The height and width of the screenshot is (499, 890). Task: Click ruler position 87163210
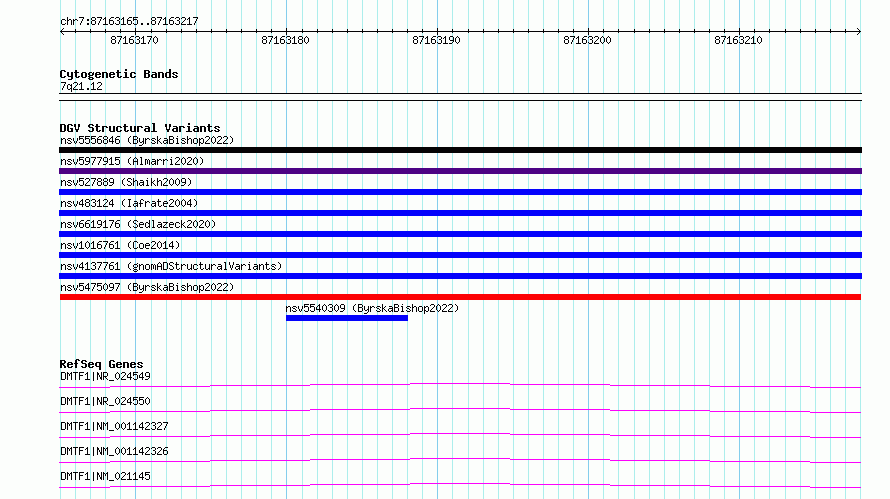(738, 40)
